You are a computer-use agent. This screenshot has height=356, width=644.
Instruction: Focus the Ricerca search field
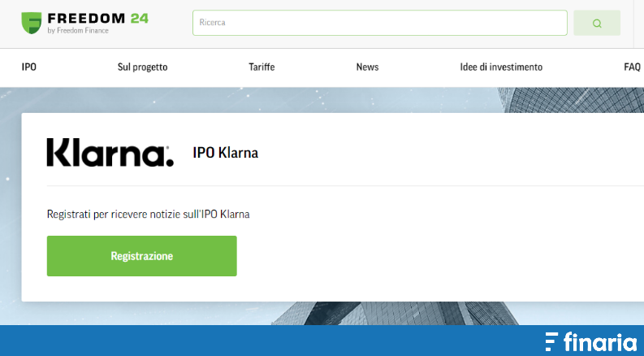(x=380, y=23)
